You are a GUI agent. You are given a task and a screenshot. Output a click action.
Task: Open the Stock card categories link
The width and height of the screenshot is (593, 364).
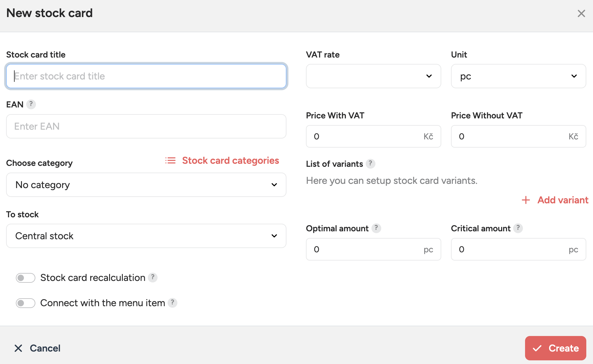pos(230,160)
